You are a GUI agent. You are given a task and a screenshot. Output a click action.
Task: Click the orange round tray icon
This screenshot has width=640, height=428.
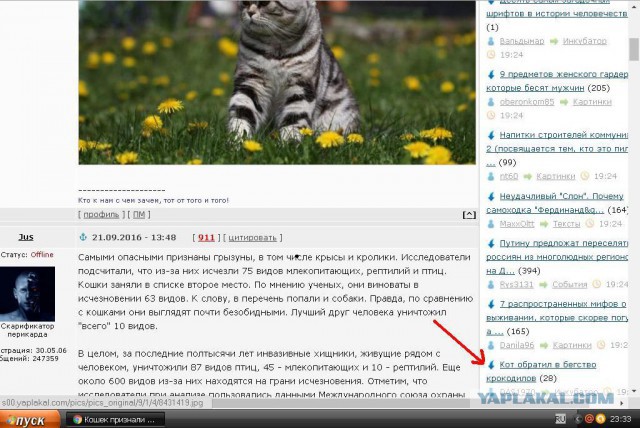600,419
